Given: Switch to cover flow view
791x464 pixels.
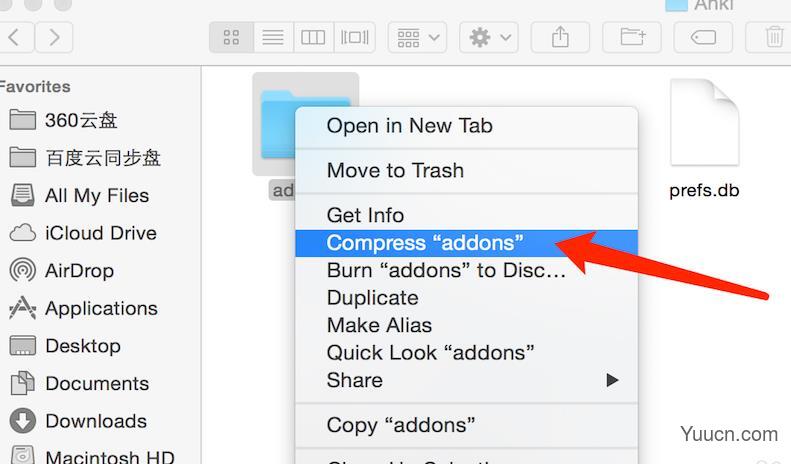Looking at the screenshot, I should (x=354, y=37).
